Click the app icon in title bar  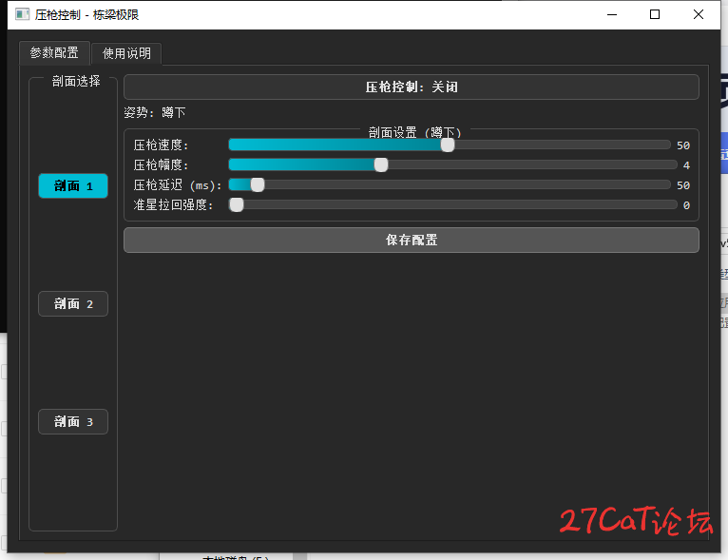(22, 14)
